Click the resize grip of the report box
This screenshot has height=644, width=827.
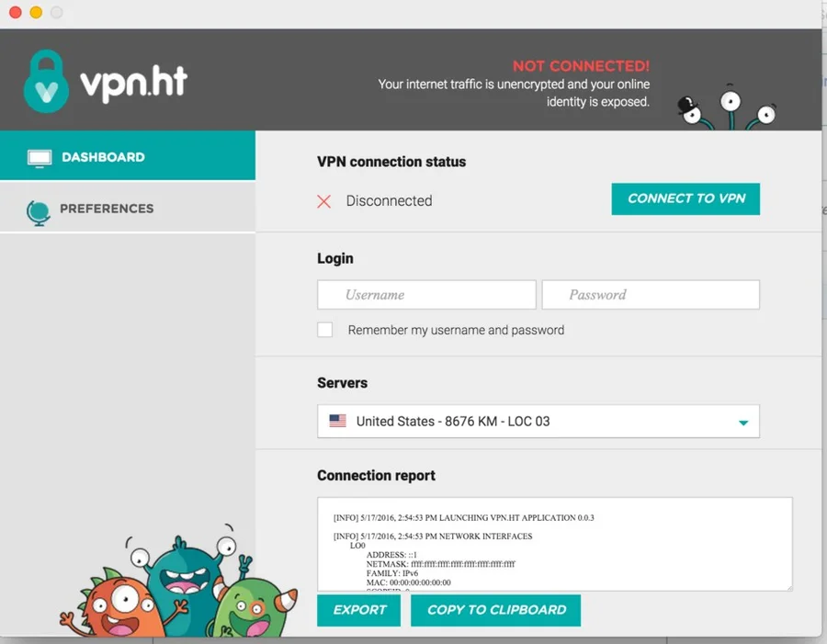789,588
